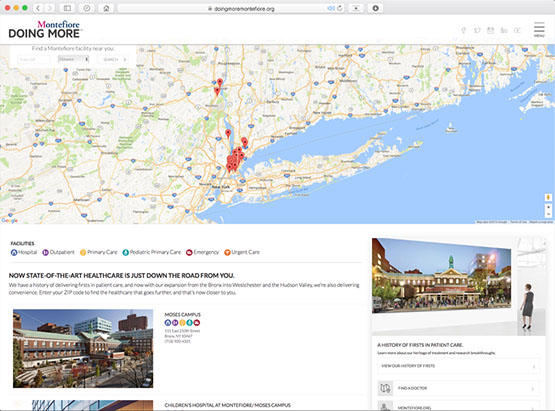Click the last social icon beside LinkedIn
555x411 pixels.
coord(517,30)
